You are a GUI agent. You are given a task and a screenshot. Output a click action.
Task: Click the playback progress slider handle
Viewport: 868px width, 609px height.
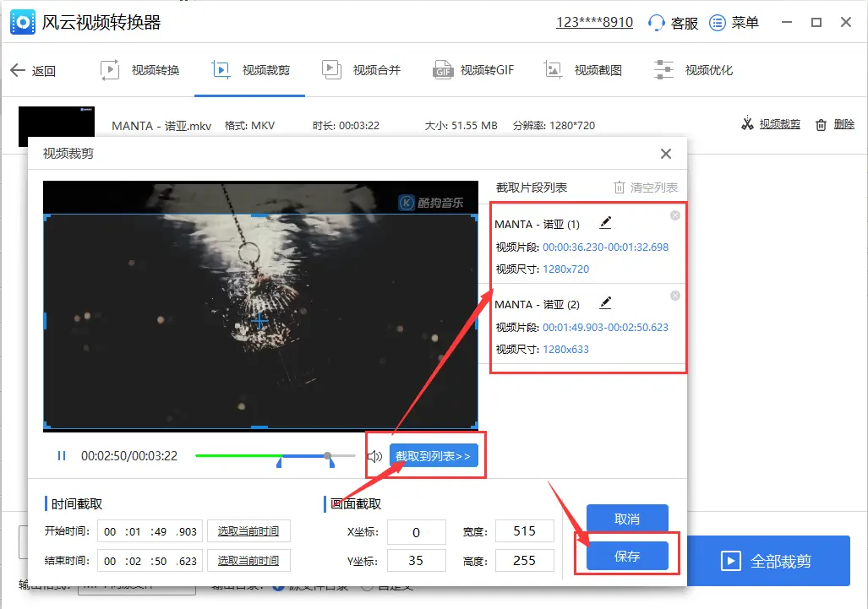(x=328, y=456)
